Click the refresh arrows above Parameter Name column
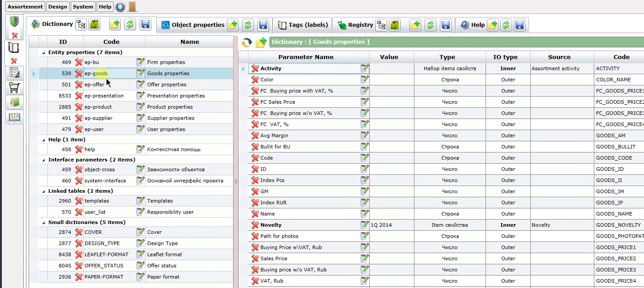Screen dimensions: 644x288 247,42
